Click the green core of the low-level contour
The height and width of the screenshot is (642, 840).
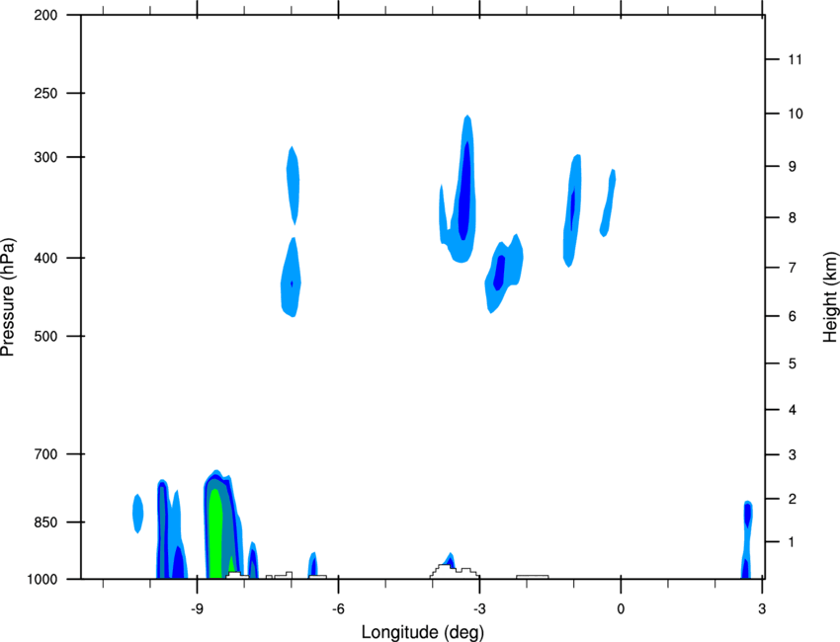215,535
